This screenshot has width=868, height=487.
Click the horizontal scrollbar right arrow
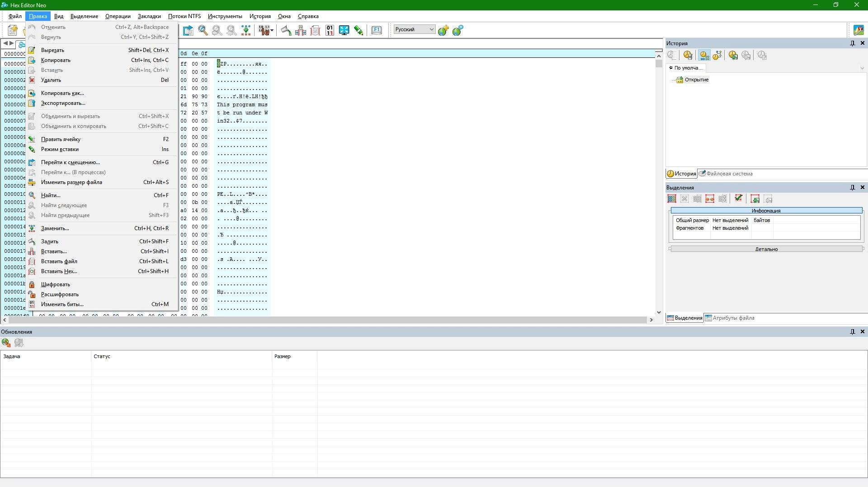[x=651, y=320]
